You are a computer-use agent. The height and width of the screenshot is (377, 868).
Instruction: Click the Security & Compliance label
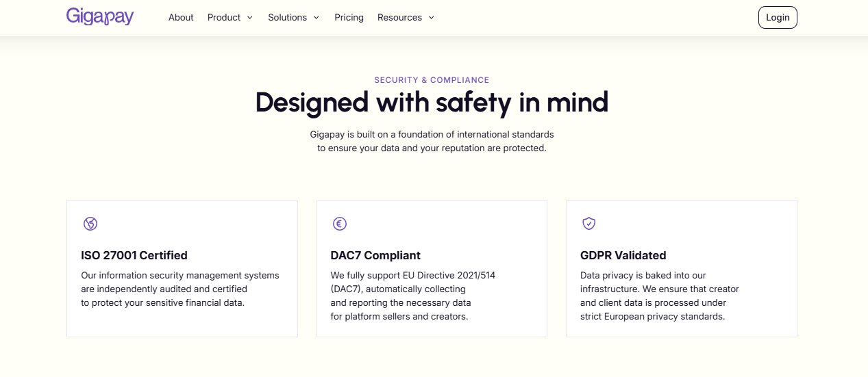pos(432,80)
